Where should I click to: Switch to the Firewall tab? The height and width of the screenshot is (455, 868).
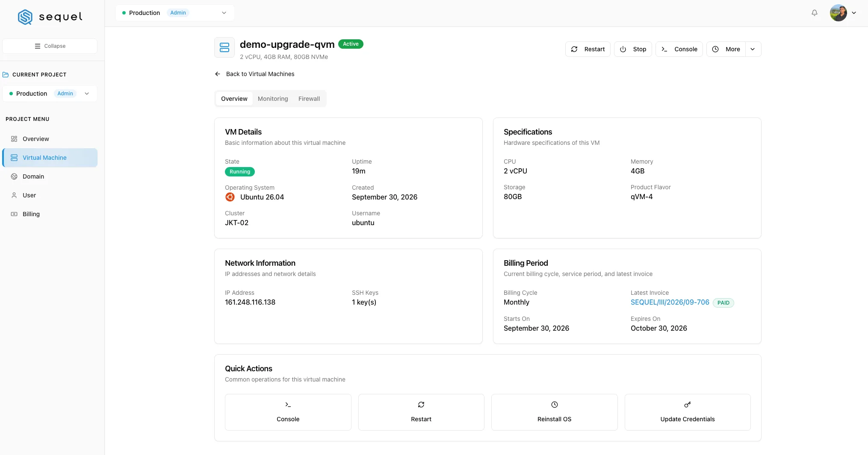pos(309,99)
